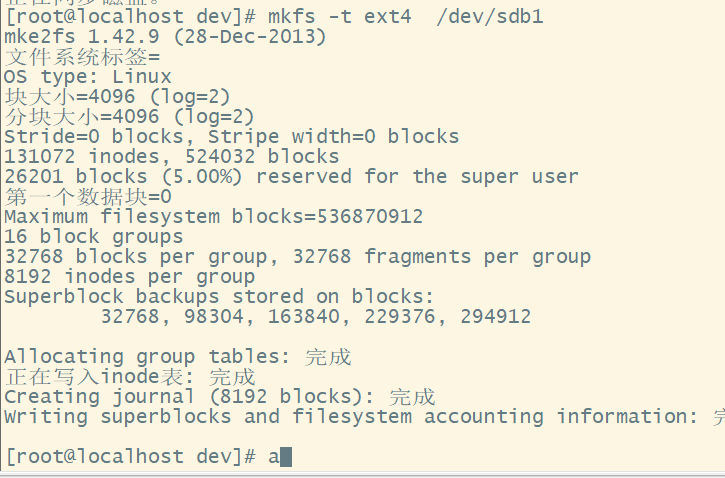Click the "16 block groups" line
The height and width of the screenshot is (478, 725).
click(94, 237)
